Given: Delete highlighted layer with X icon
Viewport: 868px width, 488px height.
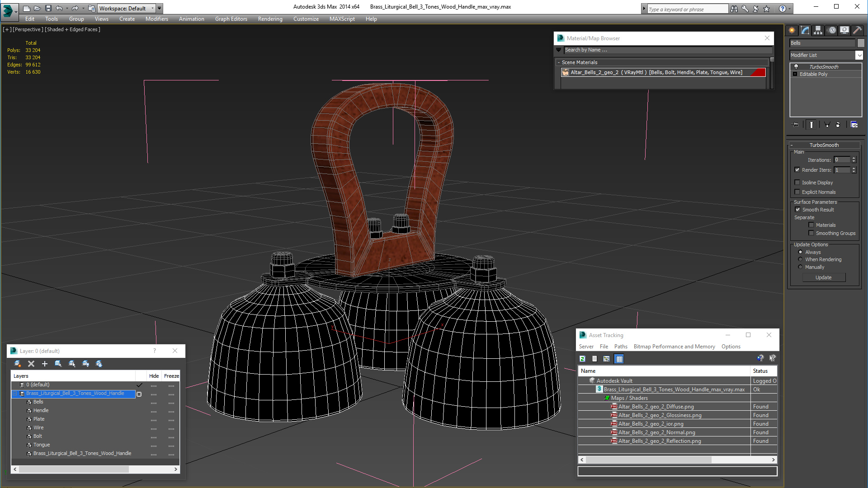Looking at the screenshot, I should 31,364.
